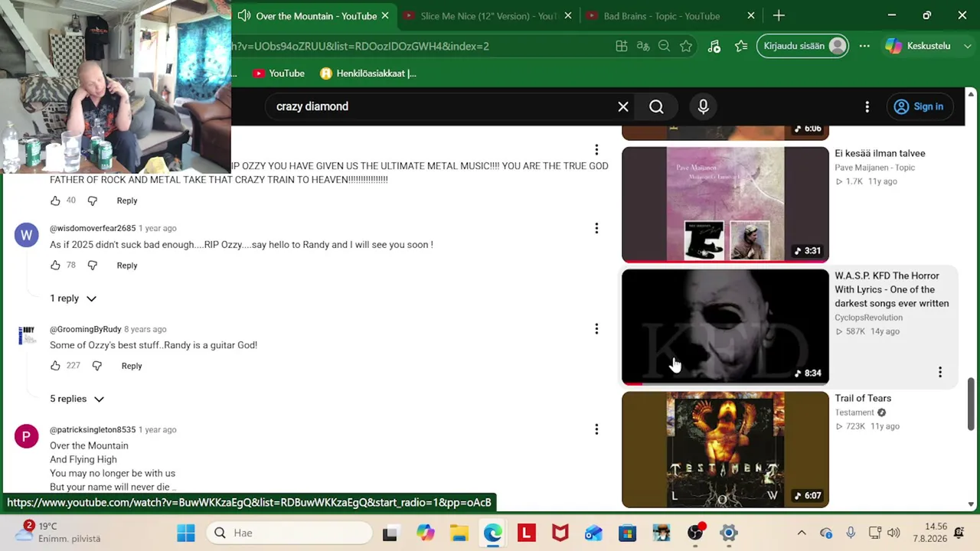Image resolution: width=980 pixels, height=551 pixels.
Task: Open Microsoft Edge taskbar icon
Action: pyautogui.click(x=492, y=533)
